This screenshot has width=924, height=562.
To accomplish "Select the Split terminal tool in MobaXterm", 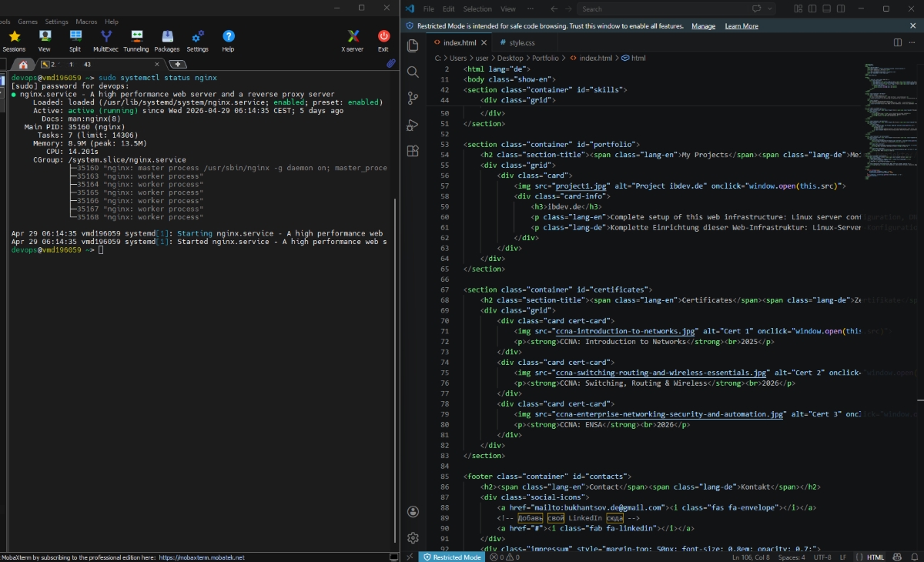I will (x=75, y=41).
